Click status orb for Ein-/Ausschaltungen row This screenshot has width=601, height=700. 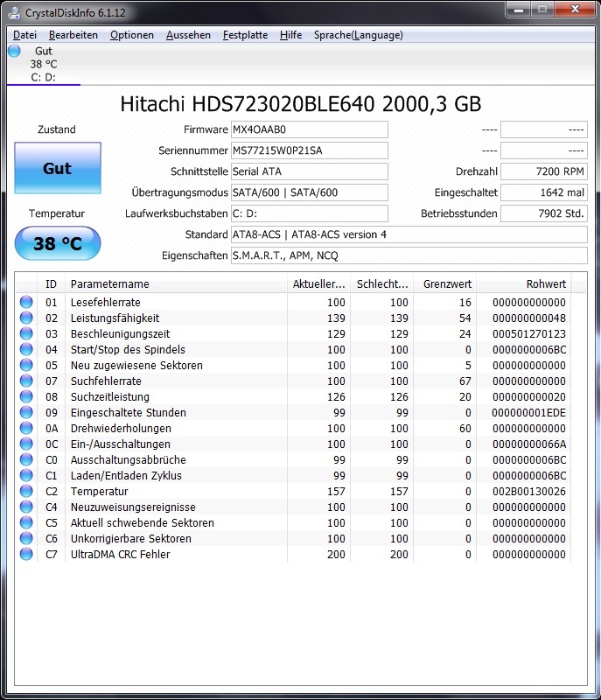tap(26, 444)
